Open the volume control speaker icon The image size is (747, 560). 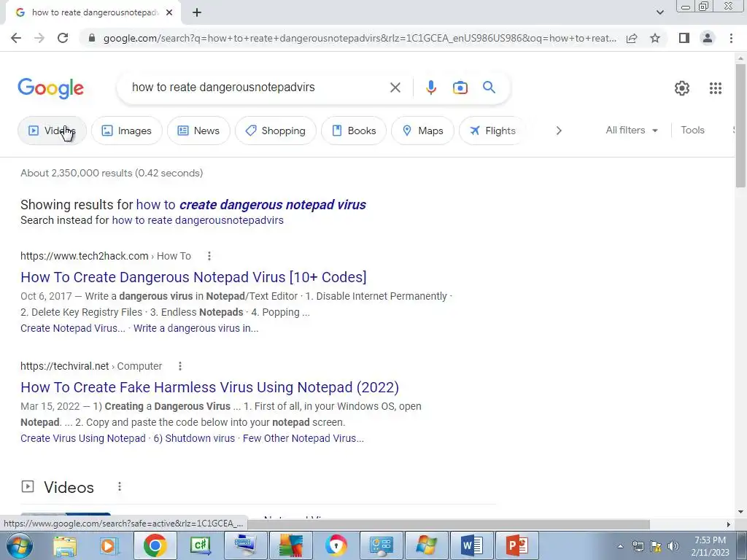673,546
